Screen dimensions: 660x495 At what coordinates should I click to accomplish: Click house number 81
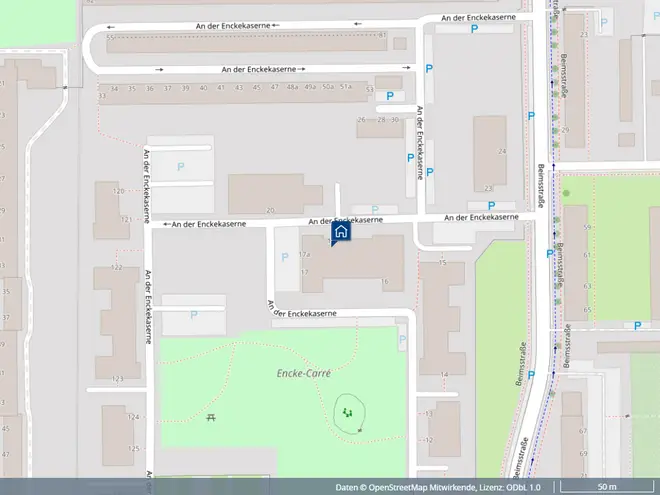click(382, 35)
